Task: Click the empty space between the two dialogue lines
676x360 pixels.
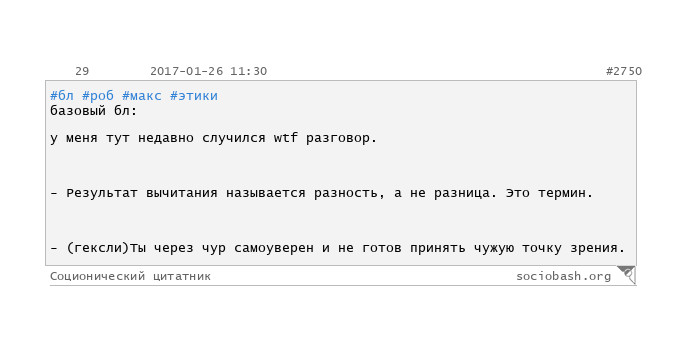Action: (341, 220)
